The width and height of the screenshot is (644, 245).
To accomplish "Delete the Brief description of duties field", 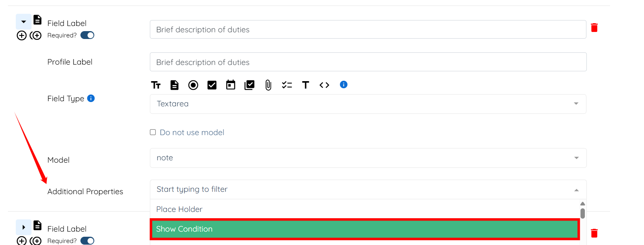I will (x=594, y=28).
